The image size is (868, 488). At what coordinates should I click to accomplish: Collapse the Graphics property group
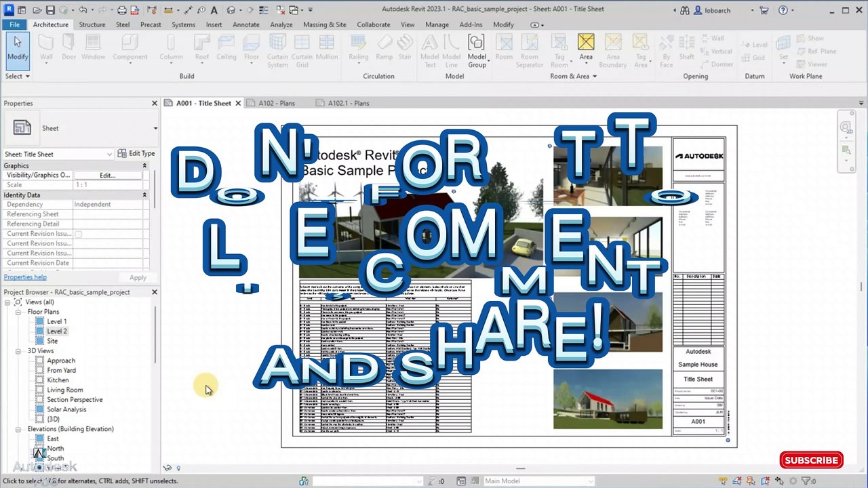[x=144, y=165]
